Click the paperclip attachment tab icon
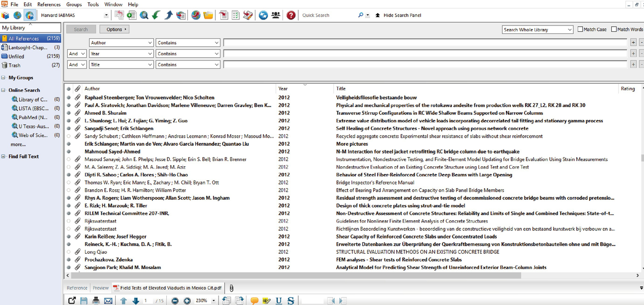The height and width of the screenshot is (305, 644). tap(231, 288)
